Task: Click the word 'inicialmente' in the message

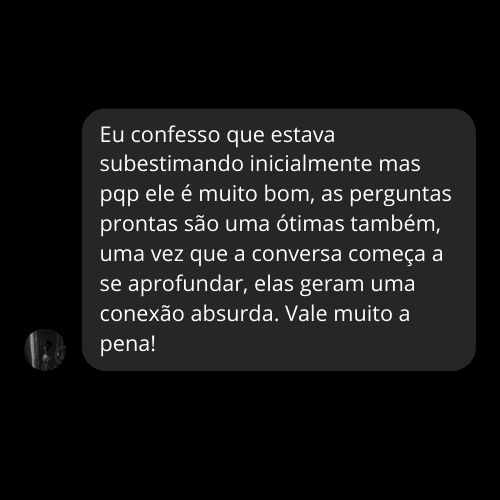Action: (x=311, y=164)
